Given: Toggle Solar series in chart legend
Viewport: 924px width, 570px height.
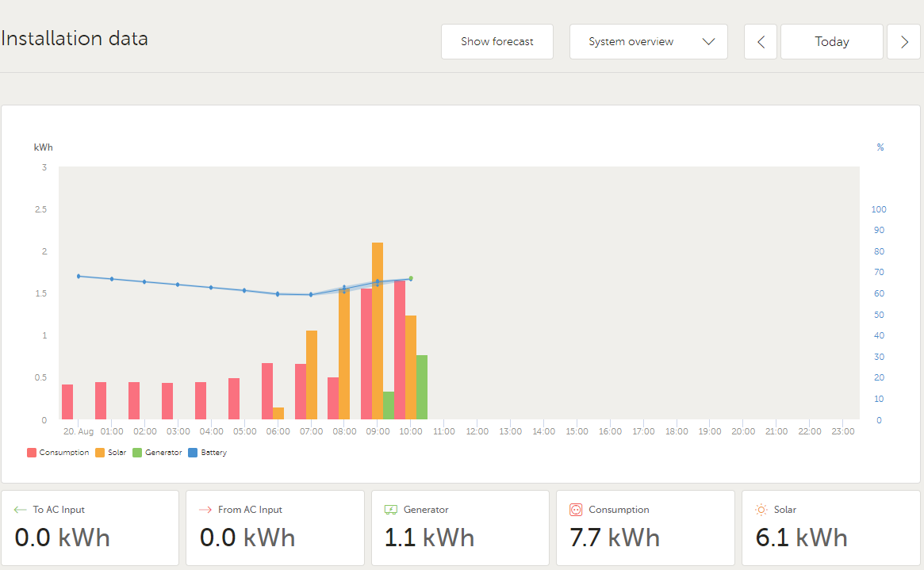Looking at the screenshot, I should [x=111, y=453].
